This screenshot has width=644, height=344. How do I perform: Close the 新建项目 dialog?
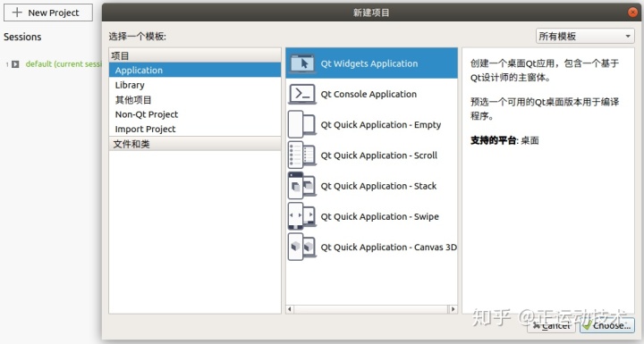pyautogui.click(x=633, y=13)
